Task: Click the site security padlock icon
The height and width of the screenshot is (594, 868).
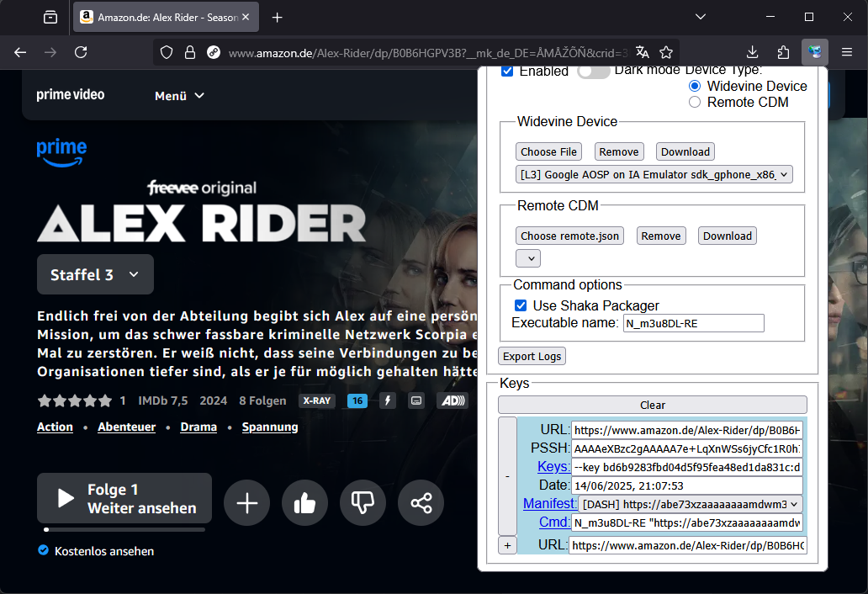Action: 190,53
